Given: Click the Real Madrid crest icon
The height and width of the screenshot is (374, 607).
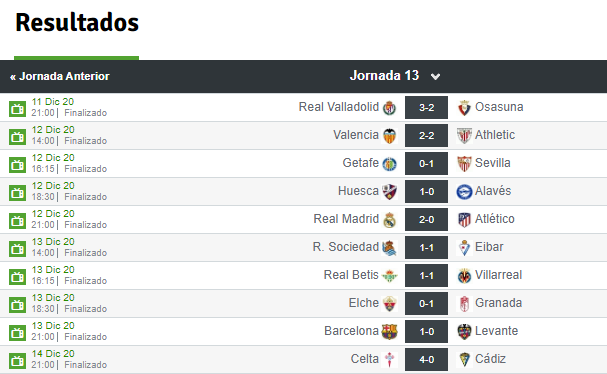Looking at the screenshot, I should (389, 220).
